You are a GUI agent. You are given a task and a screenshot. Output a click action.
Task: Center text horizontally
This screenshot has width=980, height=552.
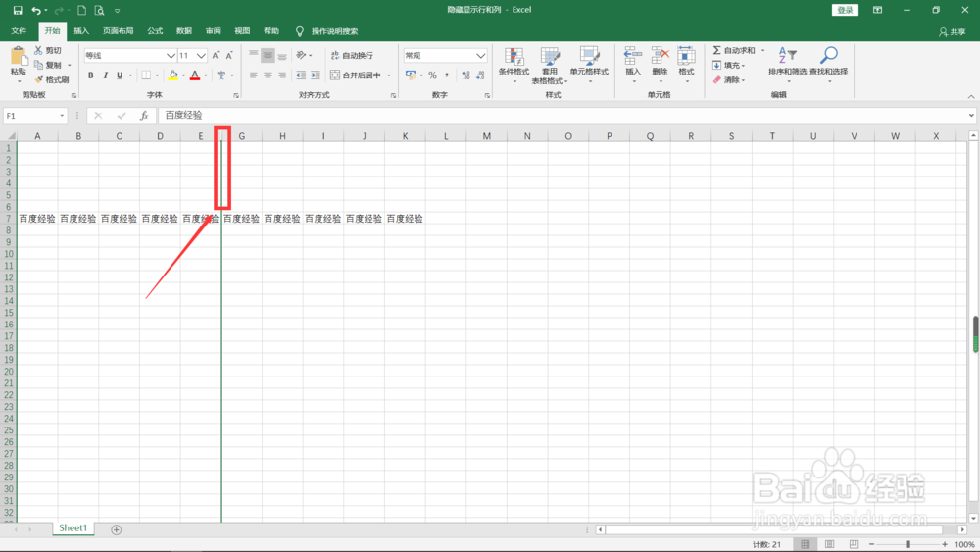tap(269, 75)
